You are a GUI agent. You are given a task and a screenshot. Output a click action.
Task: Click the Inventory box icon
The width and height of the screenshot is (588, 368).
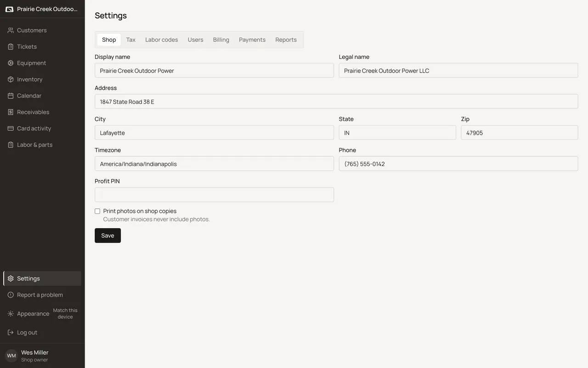click(x=11, y=79)
